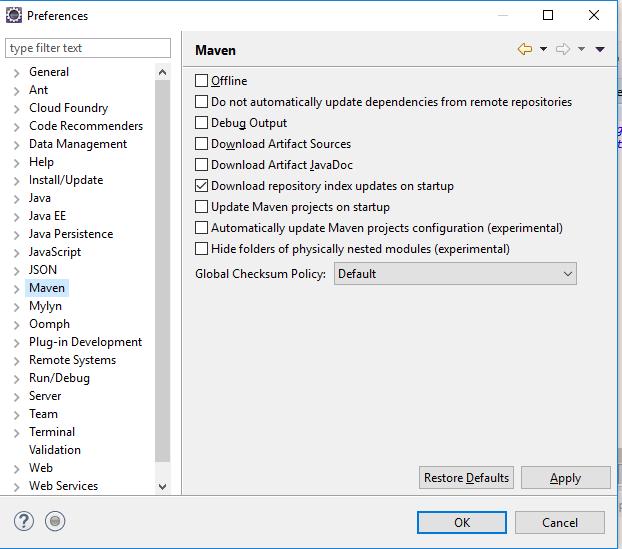The width and height of the screenshot is (622, 549).
Task: Expand the Run/Debug tree node
Action: tap(16, 379)
